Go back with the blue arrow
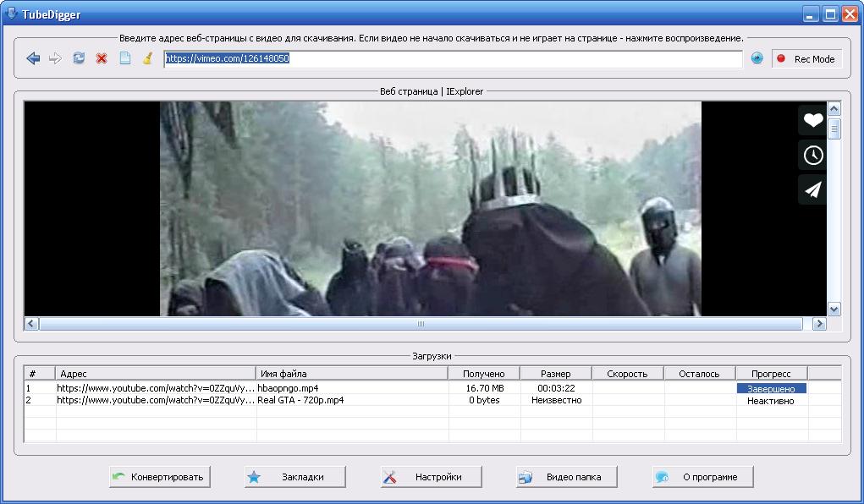This screenshot has width=864, height=504. pos(33,58)
